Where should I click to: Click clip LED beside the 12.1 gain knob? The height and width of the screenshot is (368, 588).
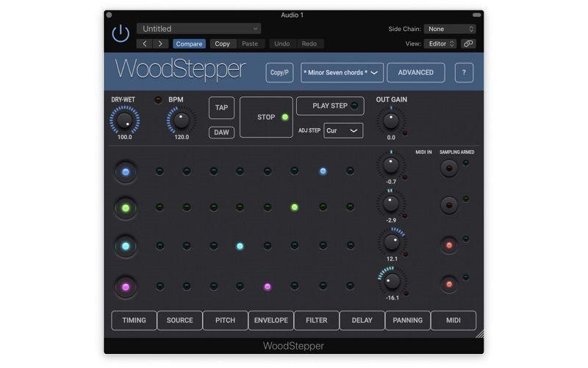pyautogui.click(x=406, y=254)
